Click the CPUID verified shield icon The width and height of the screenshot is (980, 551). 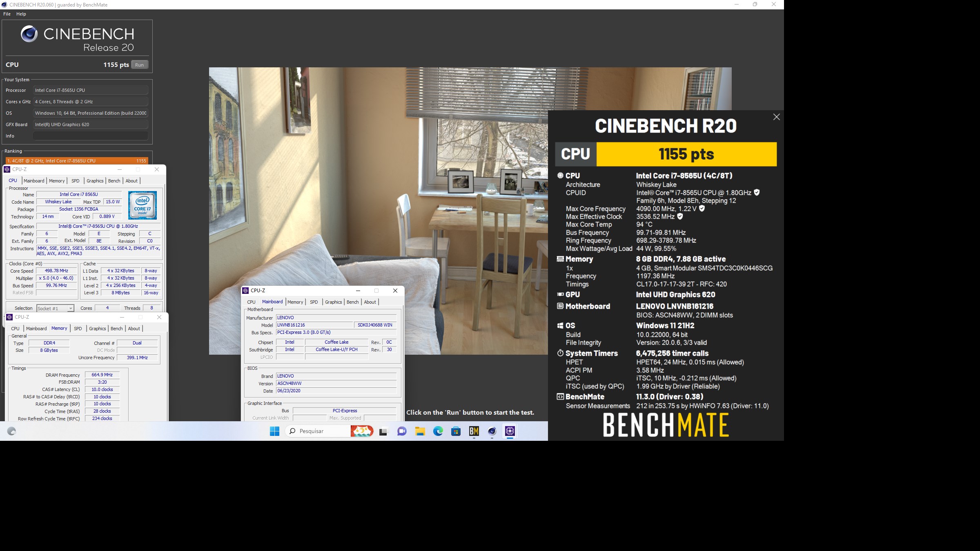tap(757, 192)
